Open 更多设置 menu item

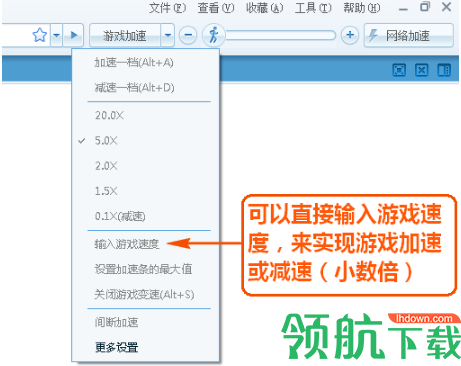coord(146,348)
